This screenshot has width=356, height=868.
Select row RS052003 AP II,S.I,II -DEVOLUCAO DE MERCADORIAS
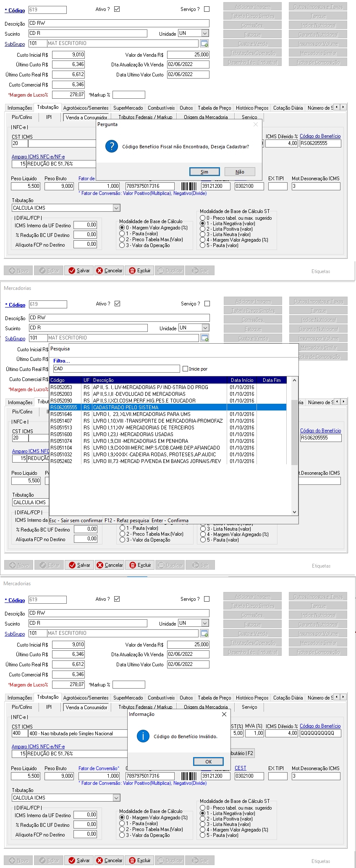tap(168, 394)
